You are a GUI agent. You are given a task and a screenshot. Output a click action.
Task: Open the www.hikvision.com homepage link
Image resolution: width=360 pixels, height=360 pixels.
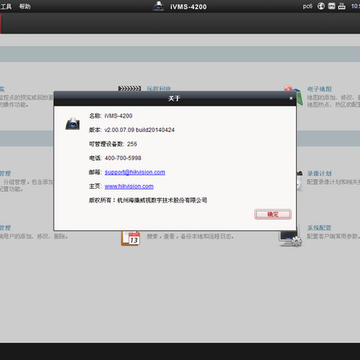(x=129, y=186)
